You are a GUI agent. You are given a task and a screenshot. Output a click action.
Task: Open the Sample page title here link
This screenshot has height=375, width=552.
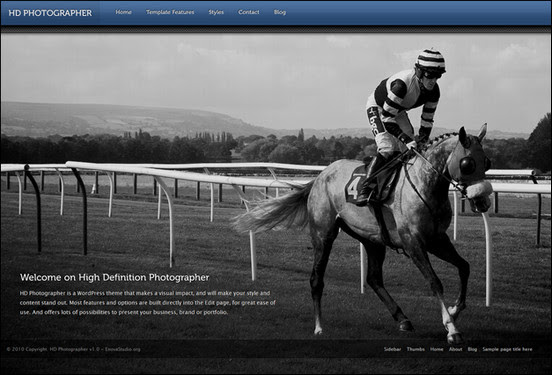coord(507,349)
